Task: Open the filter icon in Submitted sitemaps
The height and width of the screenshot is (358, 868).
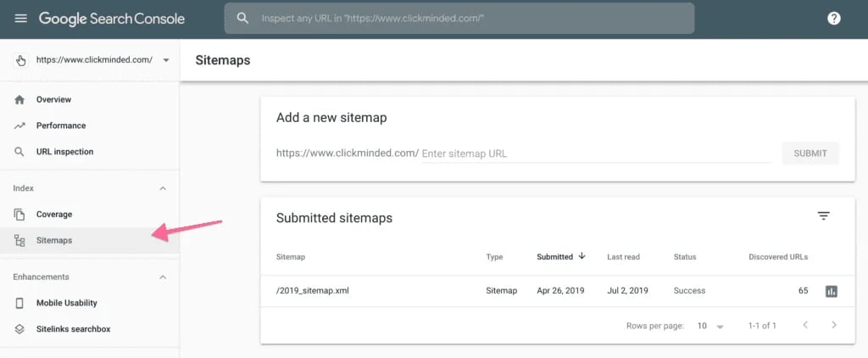Action: (x=823, y=216)
